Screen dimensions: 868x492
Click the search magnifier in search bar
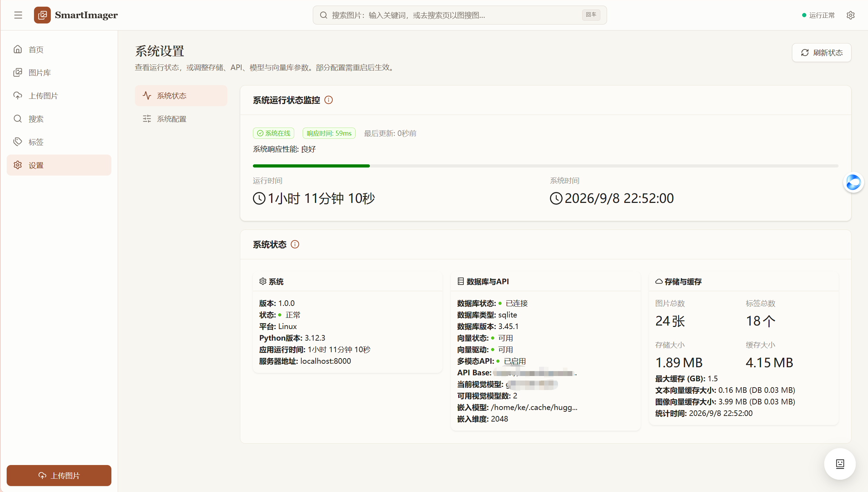click(323, 15)
